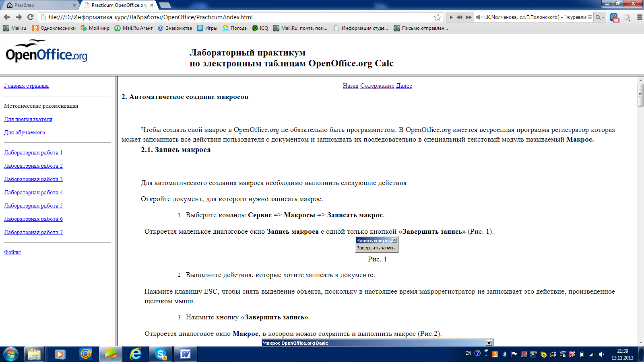The height and width of the screenshot is (362, 644).
Task: Bookmark this page with the star icon
Action: (438, 17)
